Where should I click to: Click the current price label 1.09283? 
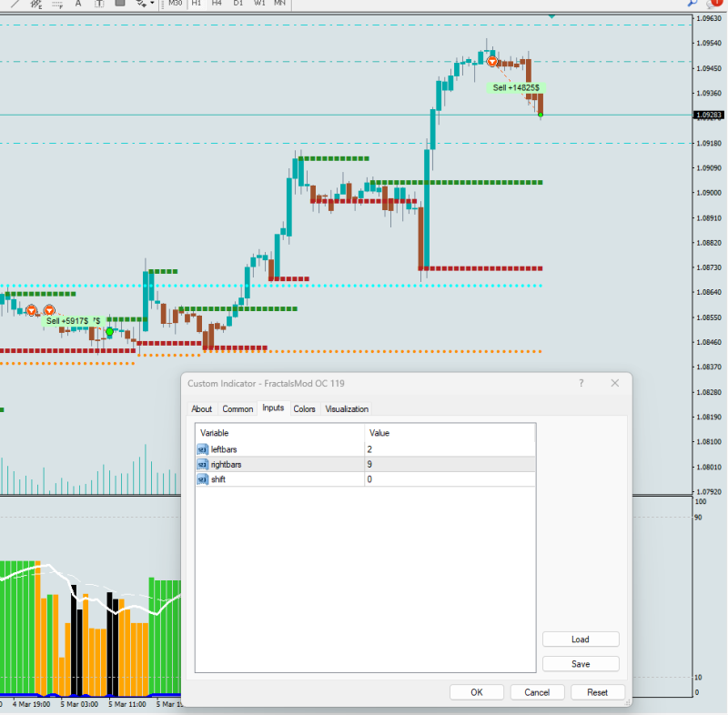tap(709, 115)
